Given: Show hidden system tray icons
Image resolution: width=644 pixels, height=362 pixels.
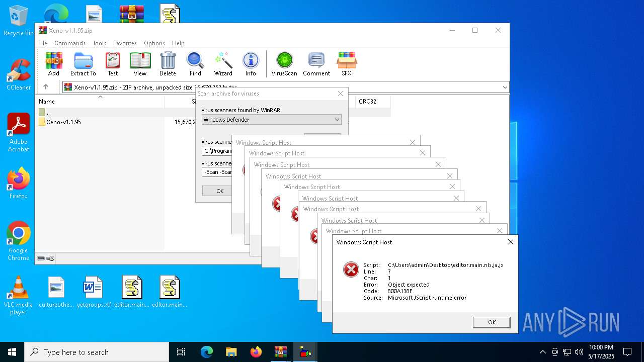Looking at the screenshot, I should point(542,352).
